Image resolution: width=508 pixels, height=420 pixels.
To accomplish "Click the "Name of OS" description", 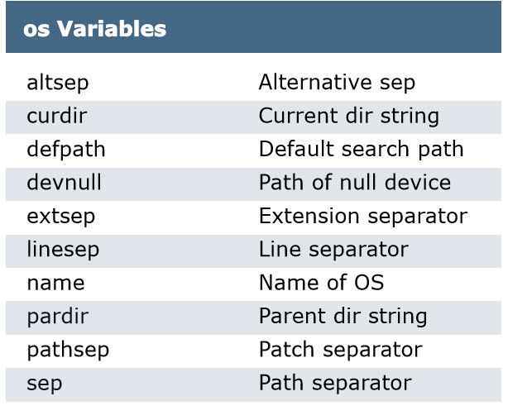I will tap(321, 284).
